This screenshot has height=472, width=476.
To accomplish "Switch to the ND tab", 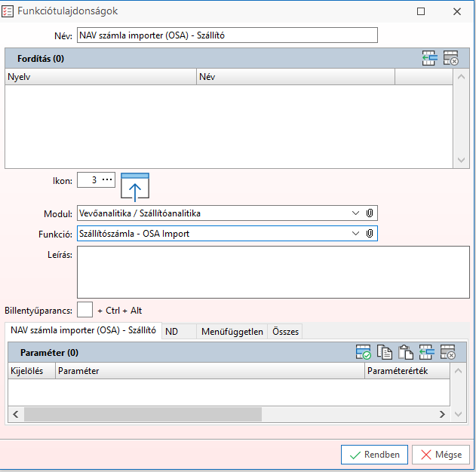I will pos(179,332).
